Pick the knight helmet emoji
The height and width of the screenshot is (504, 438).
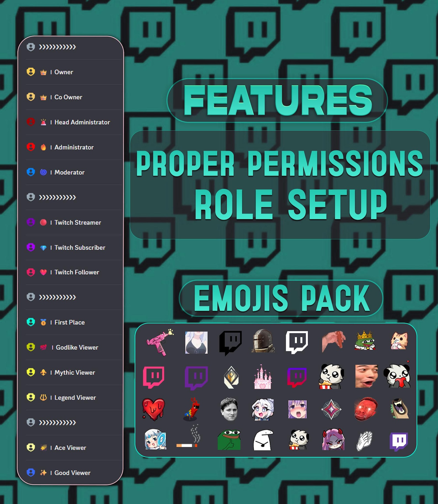263,341
